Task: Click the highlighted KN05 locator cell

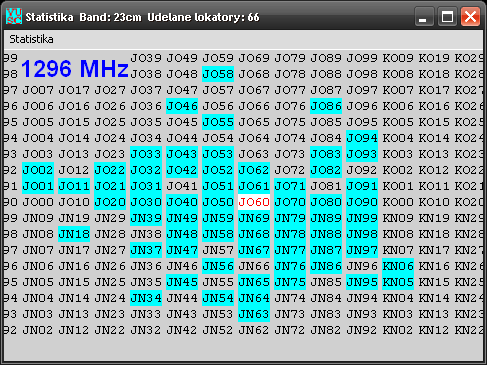Action: click(398, 282)
